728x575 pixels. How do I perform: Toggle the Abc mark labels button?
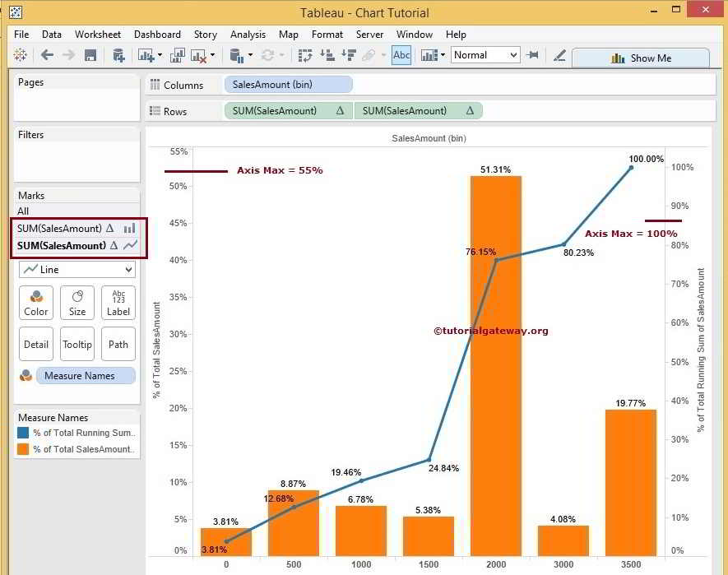point(401,55)
